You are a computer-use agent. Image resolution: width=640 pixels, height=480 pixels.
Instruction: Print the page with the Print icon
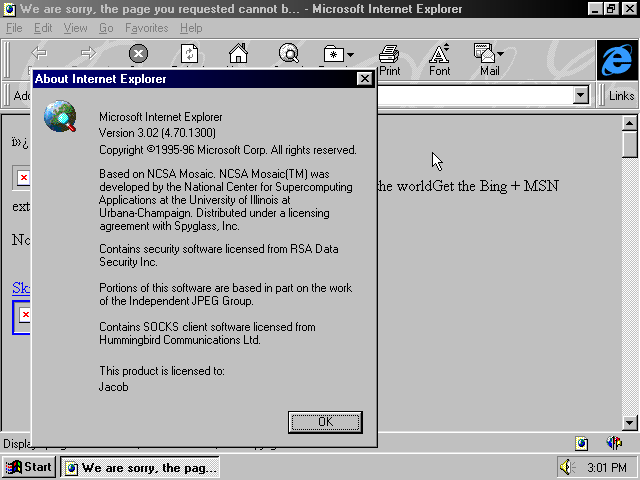(x=389, y=54)
